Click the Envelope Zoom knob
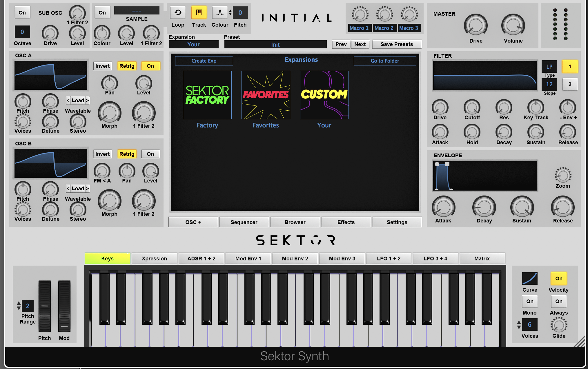 click(563, 176)
